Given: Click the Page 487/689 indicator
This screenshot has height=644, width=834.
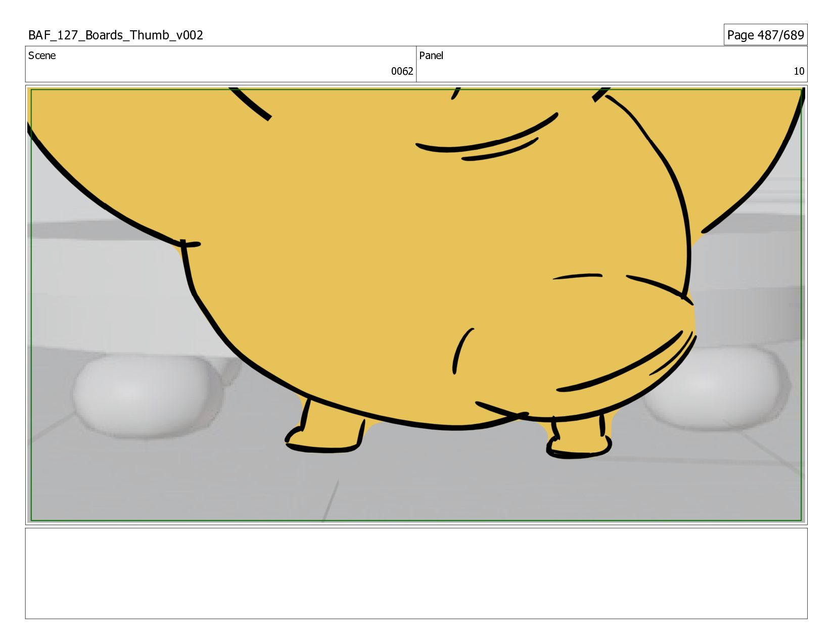Looking at the screenshot, I should point(765,35).
